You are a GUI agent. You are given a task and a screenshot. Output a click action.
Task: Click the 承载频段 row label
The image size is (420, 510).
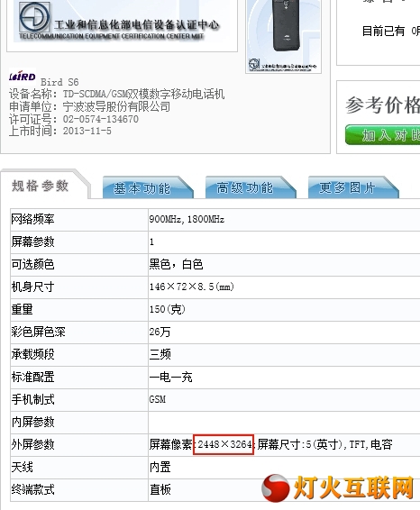(32, 354)
